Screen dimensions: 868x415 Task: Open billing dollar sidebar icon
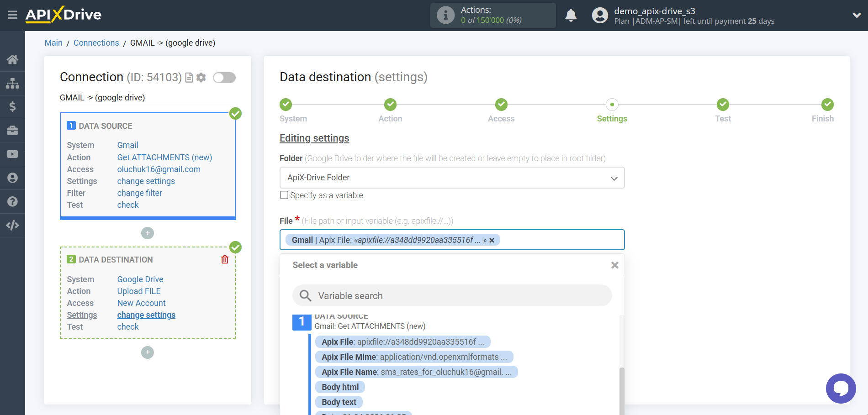tap(12, 107)
